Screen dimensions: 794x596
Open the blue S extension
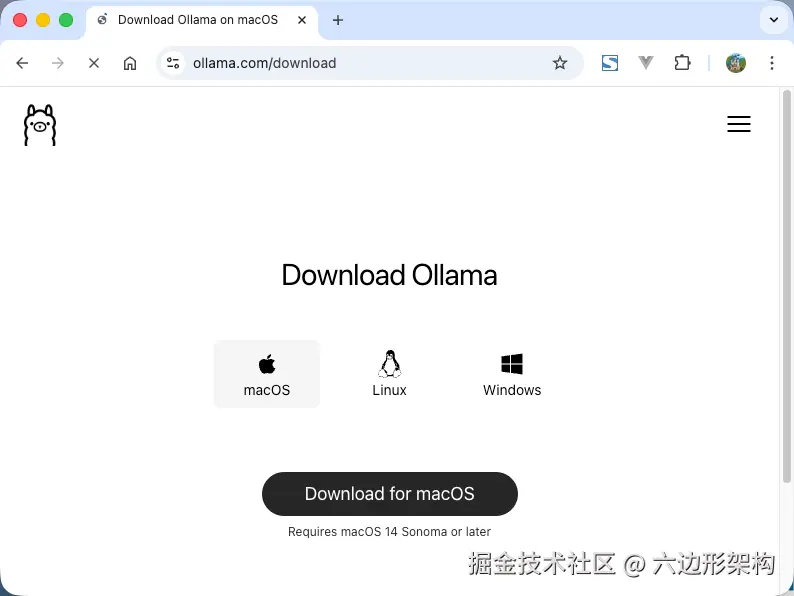(610, 63)
